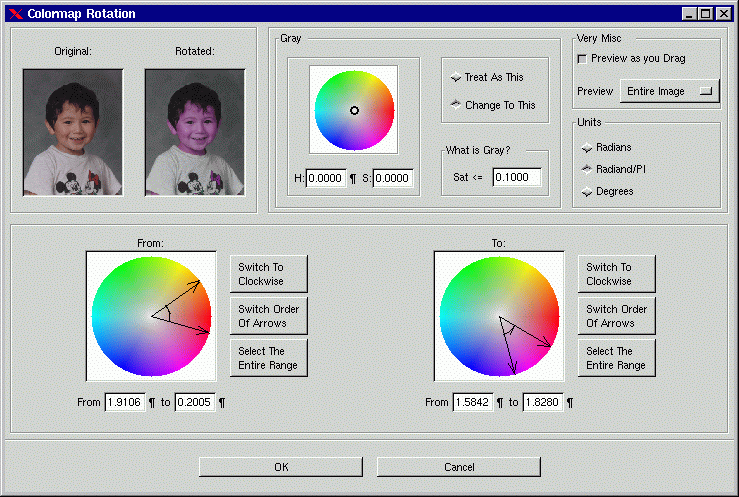The height and width of the screenshot is (497, 739).
Task: Enable Preview as you Drag checkbox
Action: (x=583, y=59)
